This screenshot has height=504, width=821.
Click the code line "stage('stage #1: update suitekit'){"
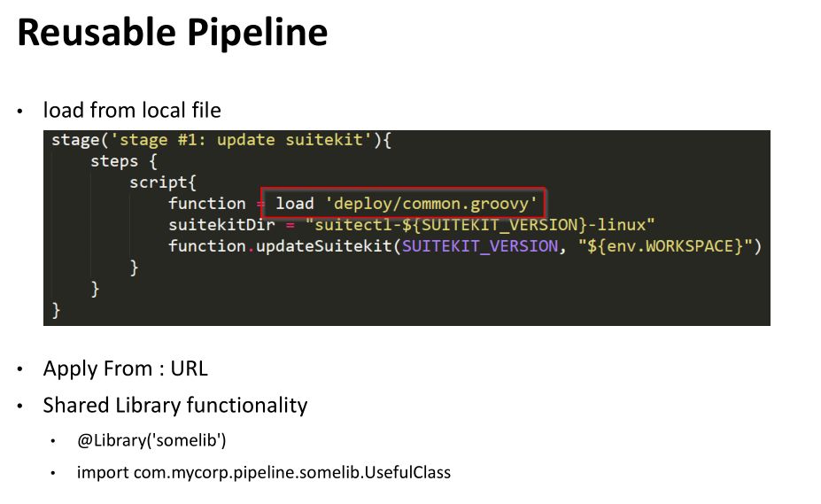pos(221,140)
